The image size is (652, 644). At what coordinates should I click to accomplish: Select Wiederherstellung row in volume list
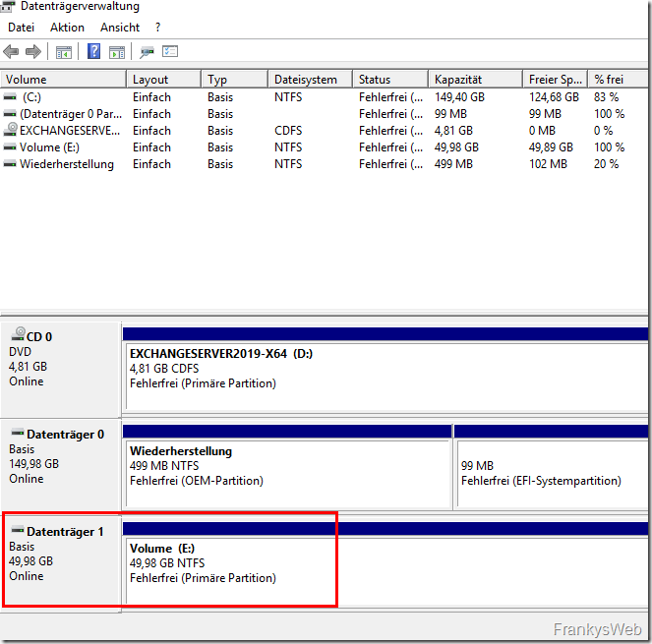pos(66,164)
